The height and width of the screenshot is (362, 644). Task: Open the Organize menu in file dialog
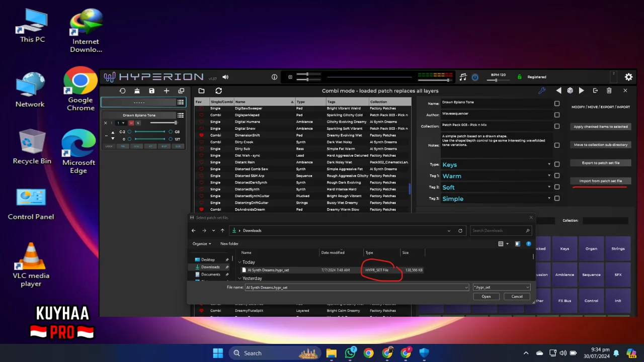tap(201, 244)
